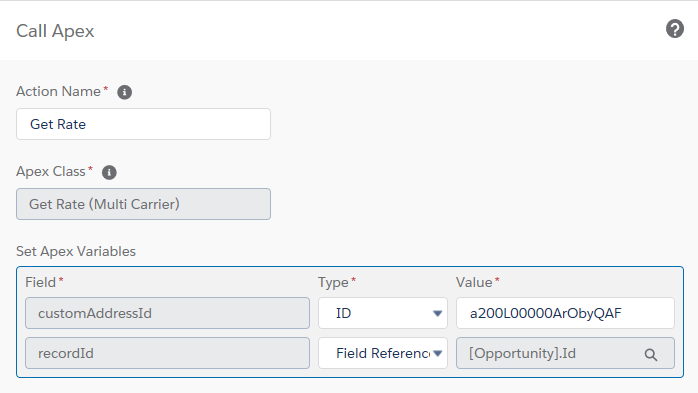This screenshot has width=698, height=393.
Task: Click the magnifier icon in [Opportunity].Id field
Action: 651,354
